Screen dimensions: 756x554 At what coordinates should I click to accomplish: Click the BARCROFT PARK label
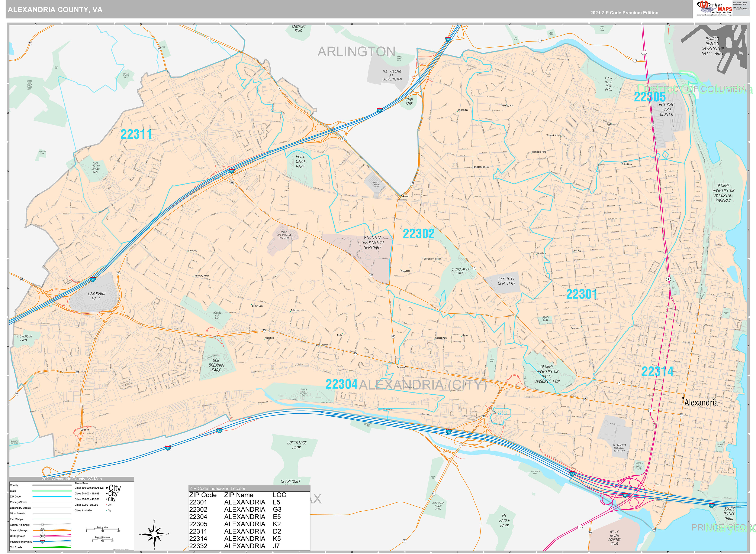point(298,29)
